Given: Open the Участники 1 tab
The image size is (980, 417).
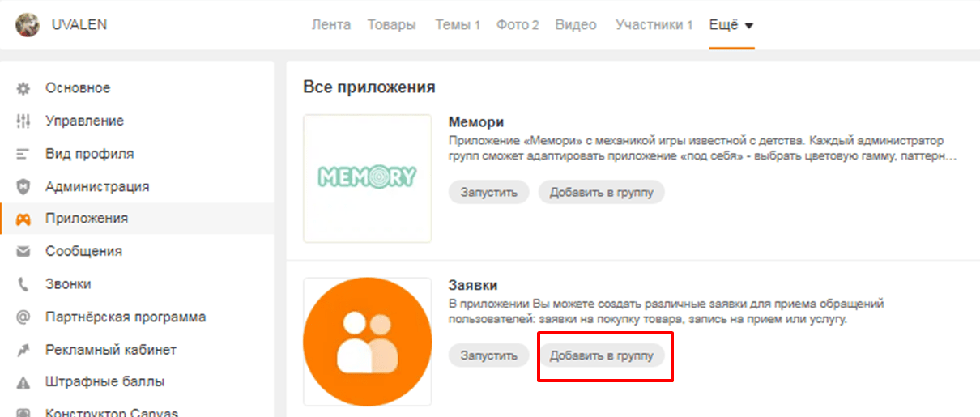Looking at the screenshot, I should 654,25.
